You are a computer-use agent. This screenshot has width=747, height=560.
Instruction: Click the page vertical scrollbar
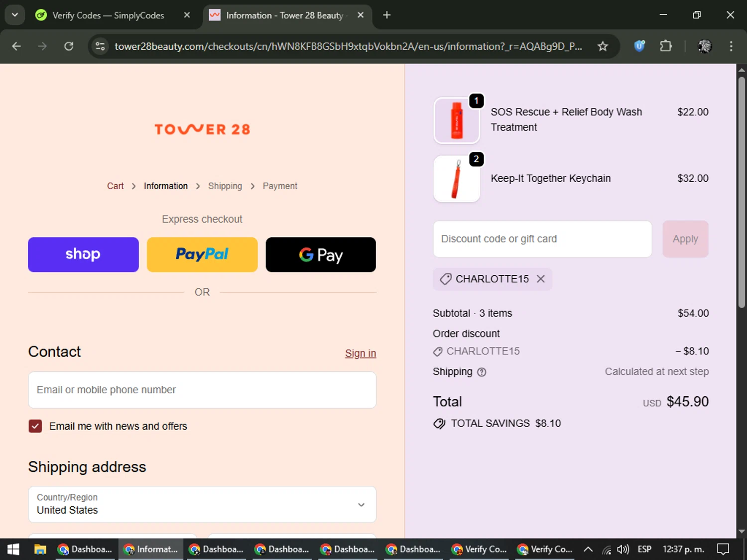[x=742, y=192]
